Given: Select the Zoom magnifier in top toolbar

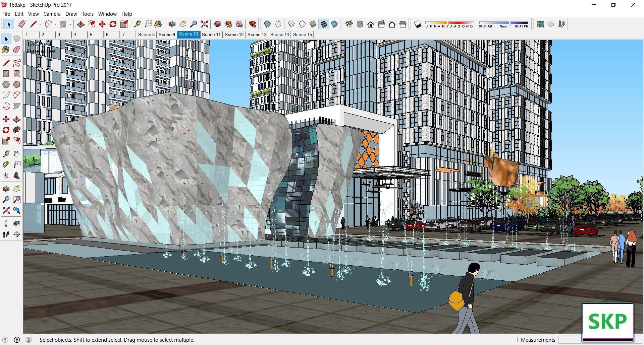Looking at the screenshot, I should click(194, 24).
